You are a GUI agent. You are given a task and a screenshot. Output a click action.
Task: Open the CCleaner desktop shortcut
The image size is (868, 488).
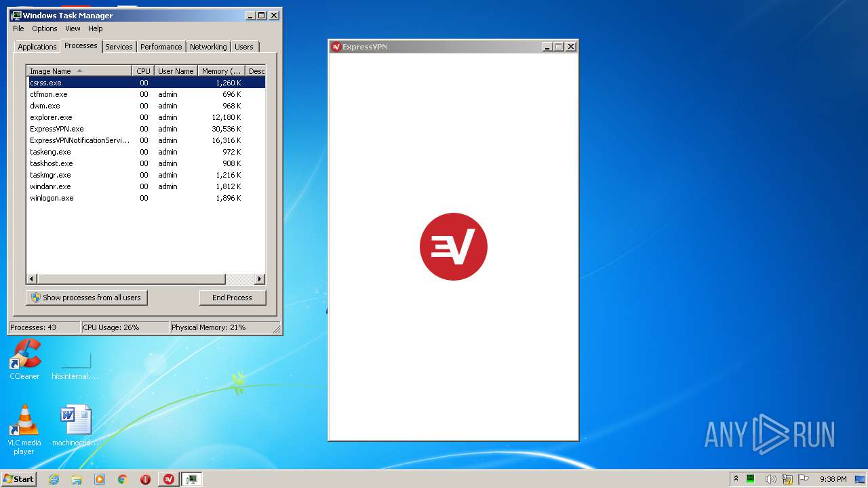coord(24,359)
